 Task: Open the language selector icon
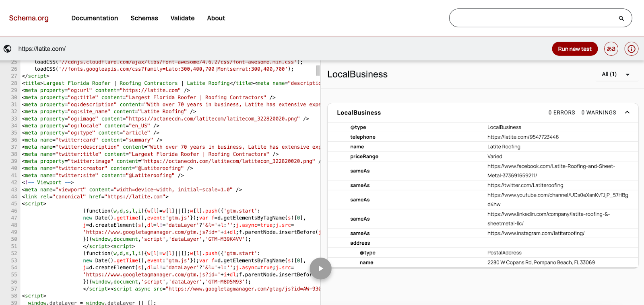[x=611, y=49]
